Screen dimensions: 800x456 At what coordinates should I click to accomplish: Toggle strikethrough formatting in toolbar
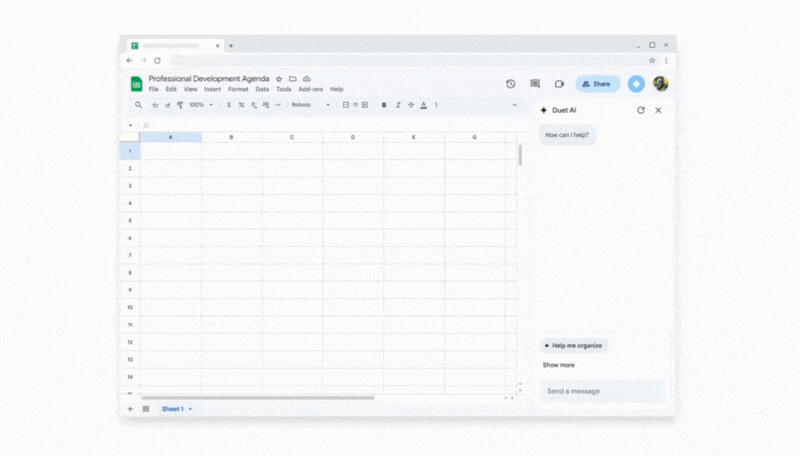coord(411,105)
